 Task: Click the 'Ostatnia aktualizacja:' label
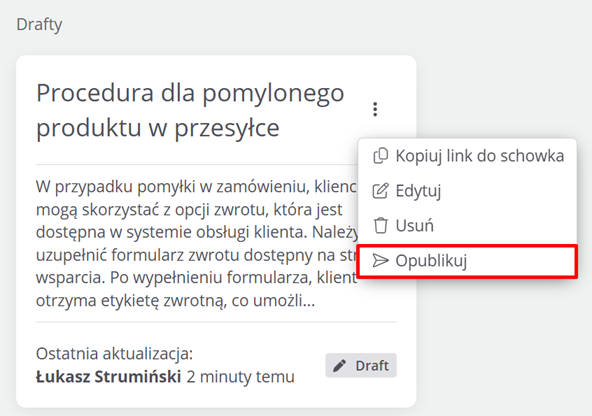point(114,354)
